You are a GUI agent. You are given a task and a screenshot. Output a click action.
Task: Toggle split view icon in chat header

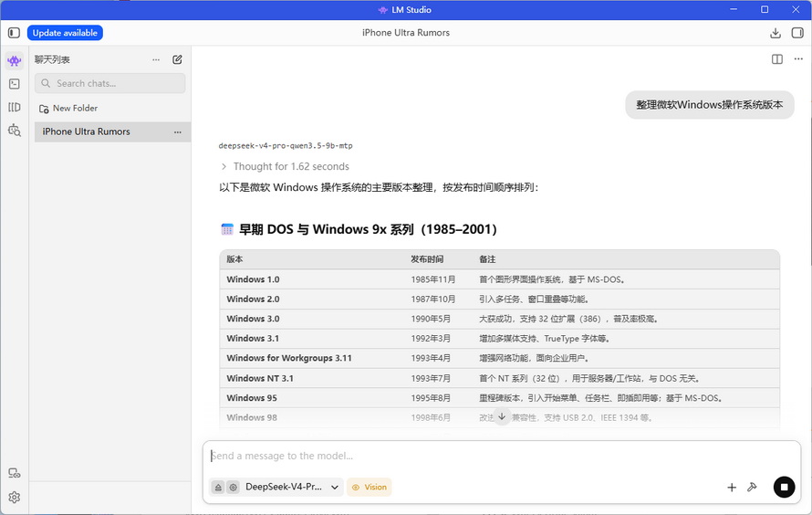pyautogui.click(x=776, y=59)
